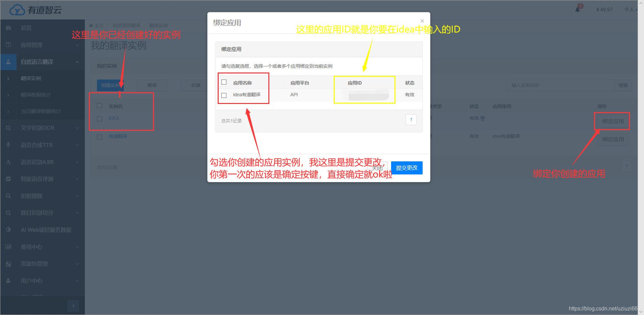Close the 绑定应用 dialog with X
Screen dimensions: 644x315
pyautogui.click(x=422, y=21)
